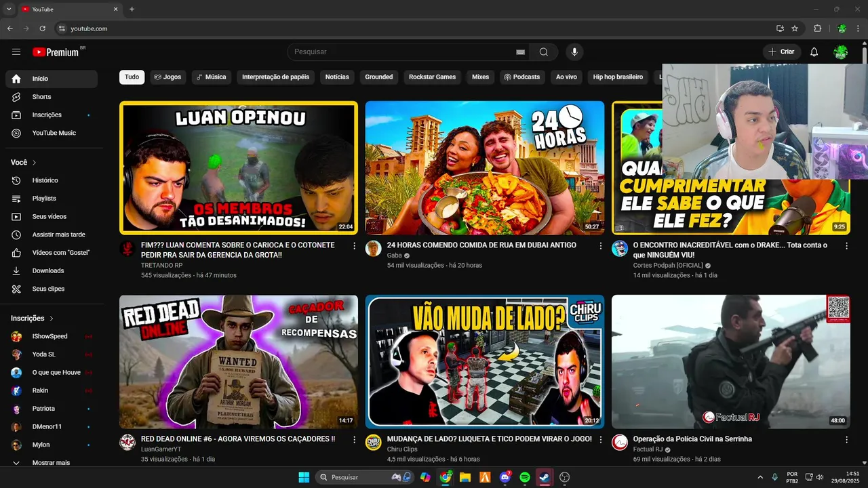Viewport: 868px width, 488px height.
Task: Expand Mostrar mais subscriptions
Action: click(52, 463)
